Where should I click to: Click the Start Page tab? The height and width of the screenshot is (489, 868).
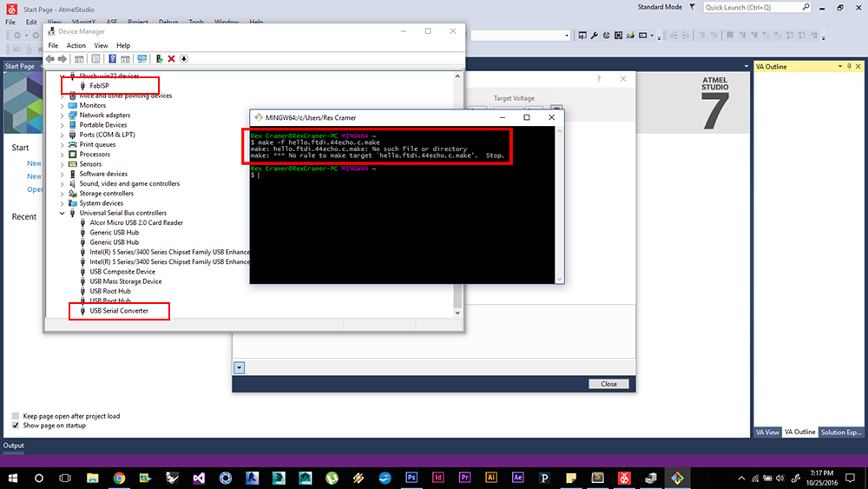tap(19, 66)
